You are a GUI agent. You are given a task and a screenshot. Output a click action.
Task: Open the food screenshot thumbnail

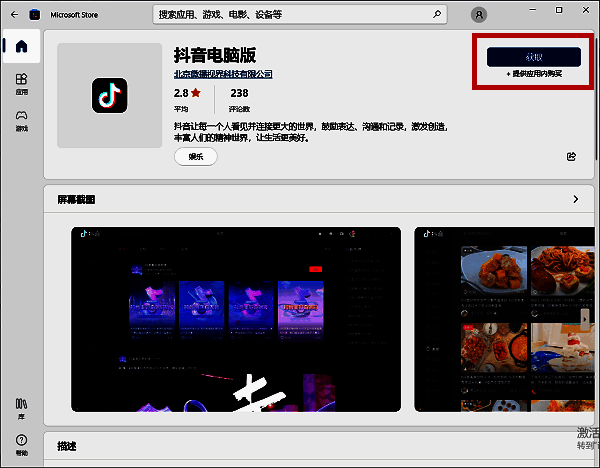[x=504, y=320]
